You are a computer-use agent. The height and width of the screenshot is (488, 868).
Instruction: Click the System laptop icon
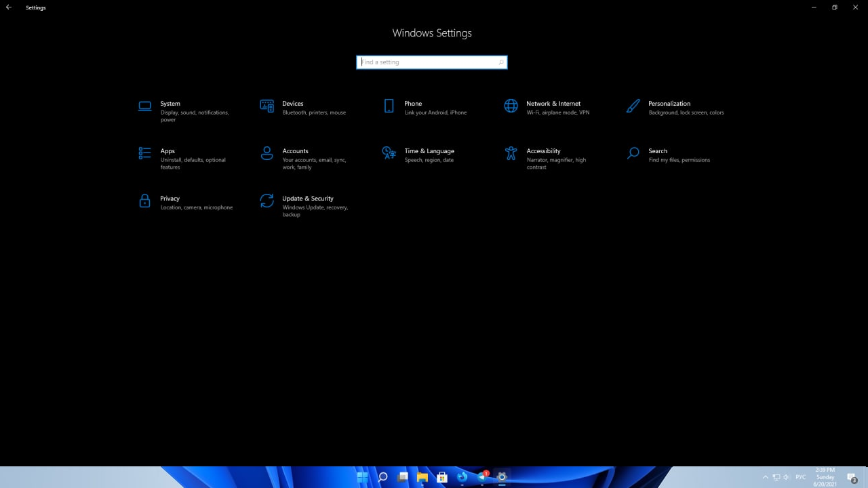tap(144, 106)
